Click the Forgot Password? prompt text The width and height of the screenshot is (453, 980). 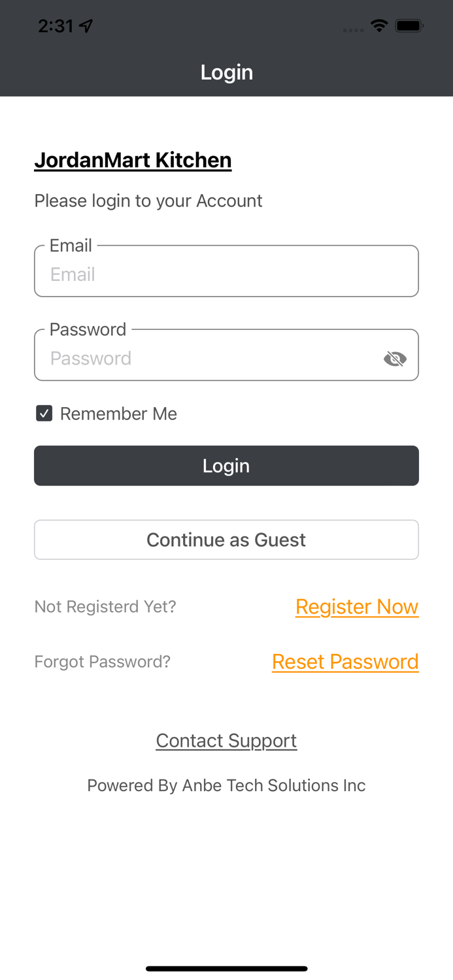pos(102,661)
